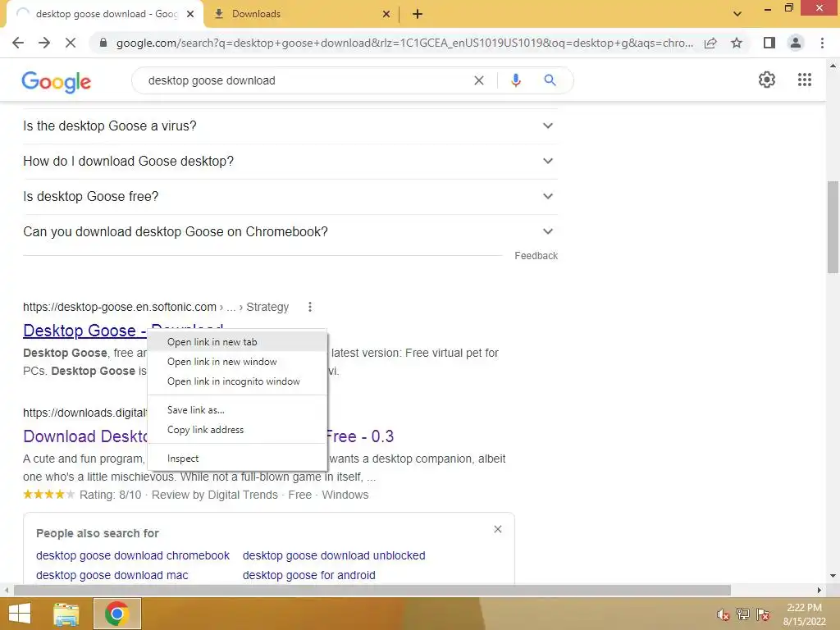
Task: Open the Chrome three-dot menu
Action: (x=822, y=43)
